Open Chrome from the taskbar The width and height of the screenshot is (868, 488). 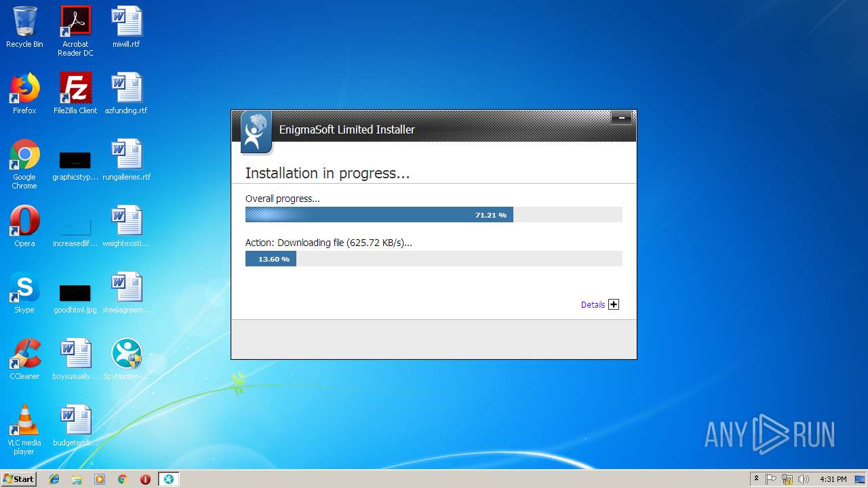(x=123, y=479)
